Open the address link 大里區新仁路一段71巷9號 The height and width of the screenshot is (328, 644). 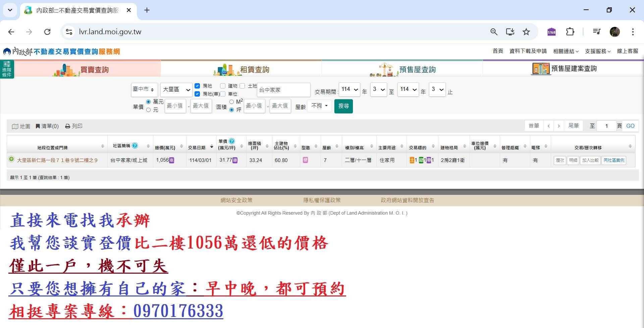[x=57, y=160]
